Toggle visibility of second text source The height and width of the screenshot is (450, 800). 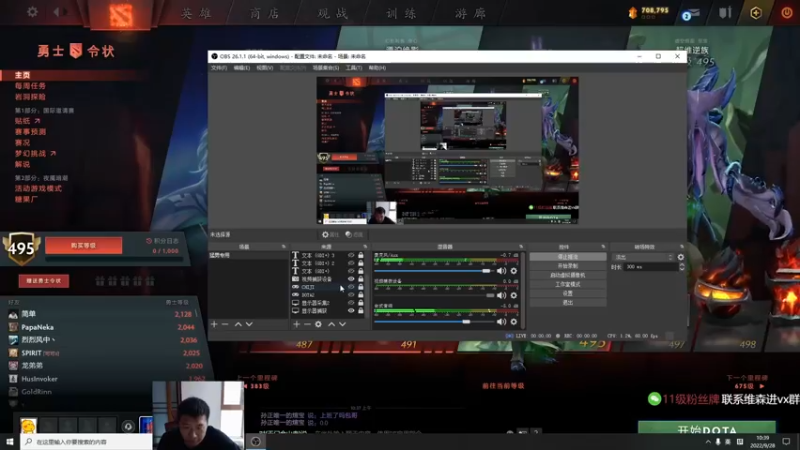click(x=351, y=263)
